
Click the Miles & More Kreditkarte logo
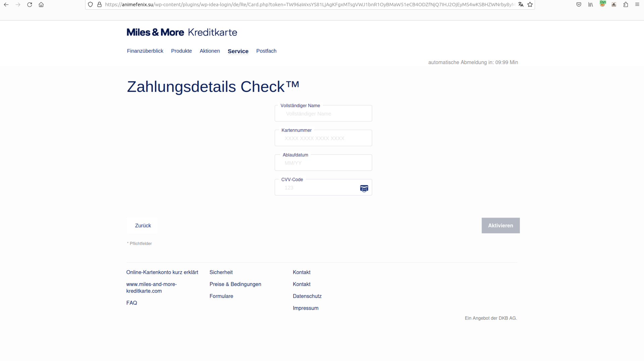pos(182,32)
